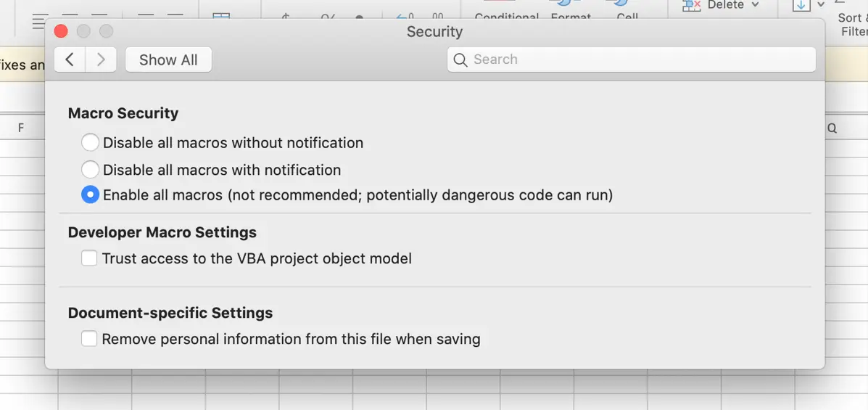Go forward using the right chevron
The width and height of the screenshot is (868, 410).
click(101, 60)
